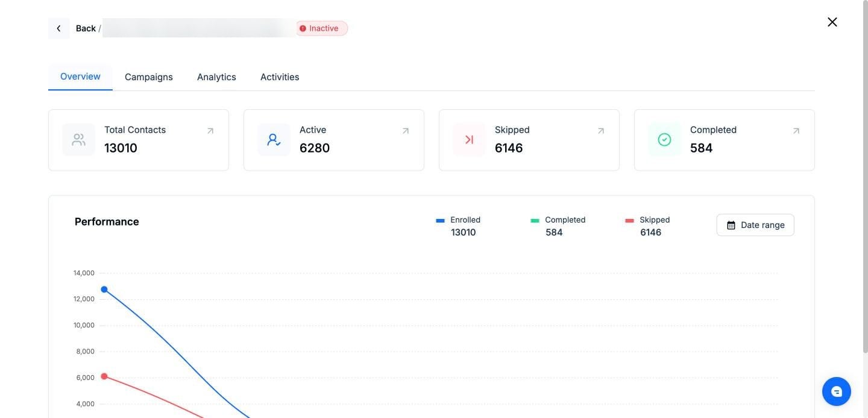Screen dimensions: 868x418
Task: Close the panel with the X icon
Action: point(832,22)
